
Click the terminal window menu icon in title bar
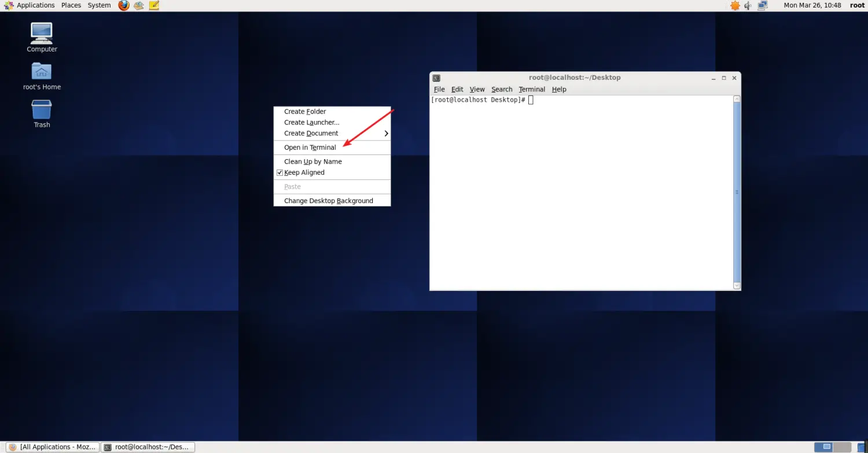[x=436, y=78]
